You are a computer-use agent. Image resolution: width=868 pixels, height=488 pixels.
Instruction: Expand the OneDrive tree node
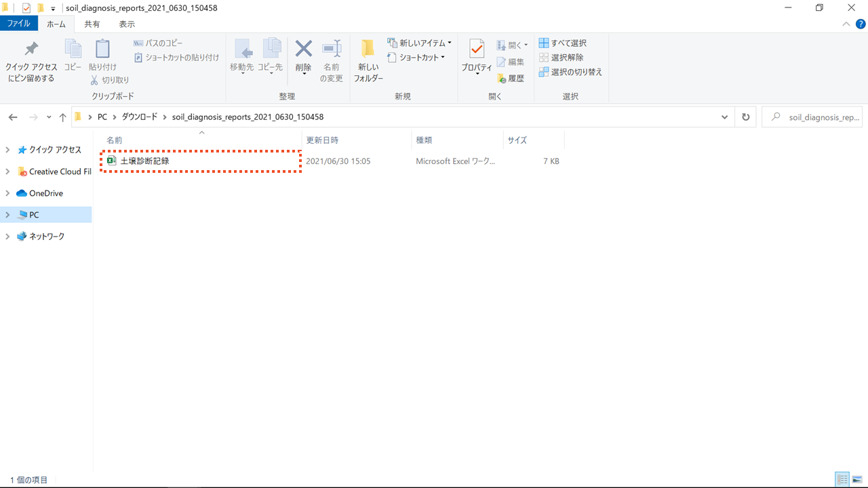click(x=7, y=193)
